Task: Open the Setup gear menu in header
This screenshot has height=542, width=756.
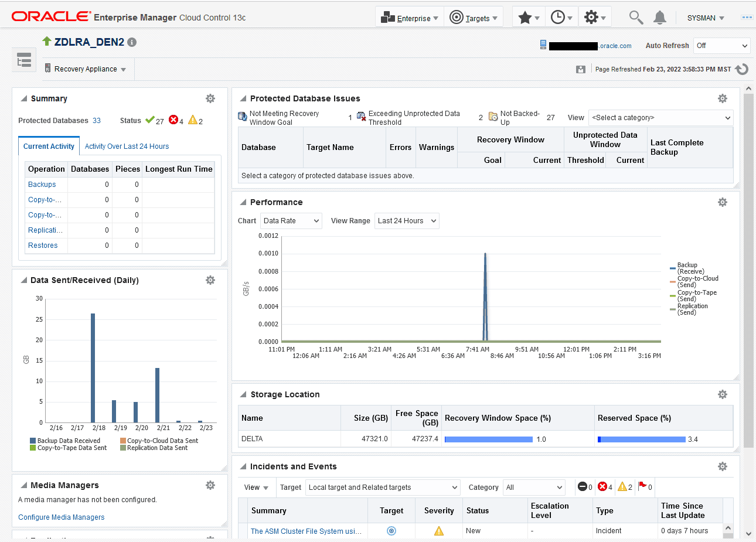Action: pyautogui.click(x=595, y=18)
